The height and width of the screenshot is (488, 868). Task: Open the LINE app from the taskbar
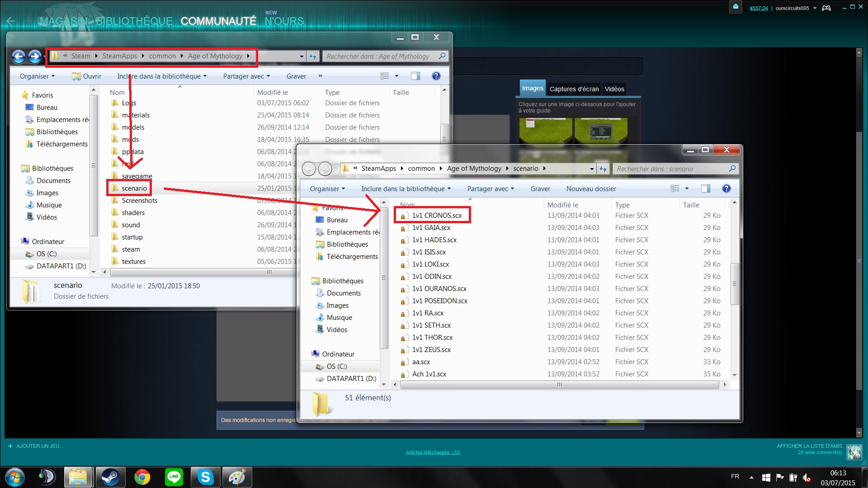tap(174, 477)
